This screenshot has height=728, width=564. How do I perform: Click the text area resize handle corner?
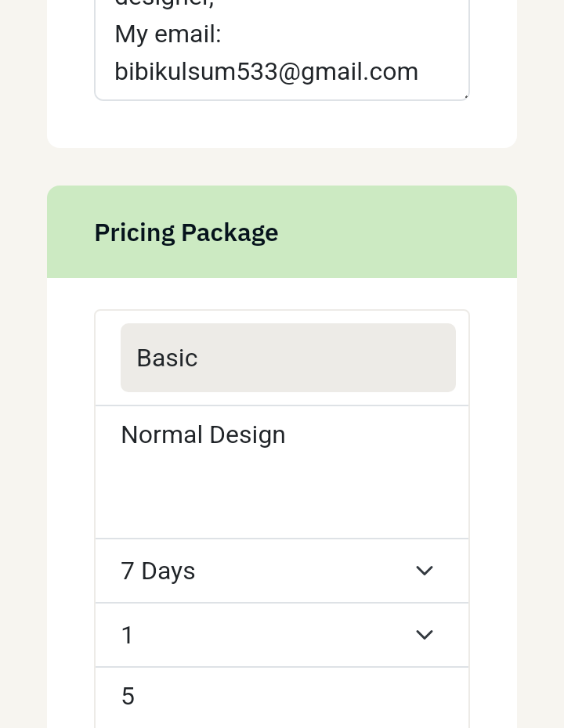(x=465, y=96)
